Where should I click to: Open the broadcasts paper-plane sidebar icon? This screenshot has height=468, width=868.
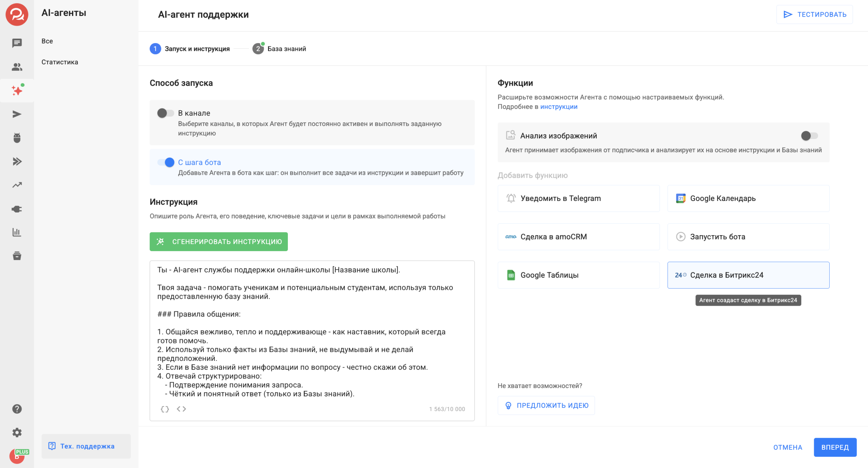click(x=17, y=114)
